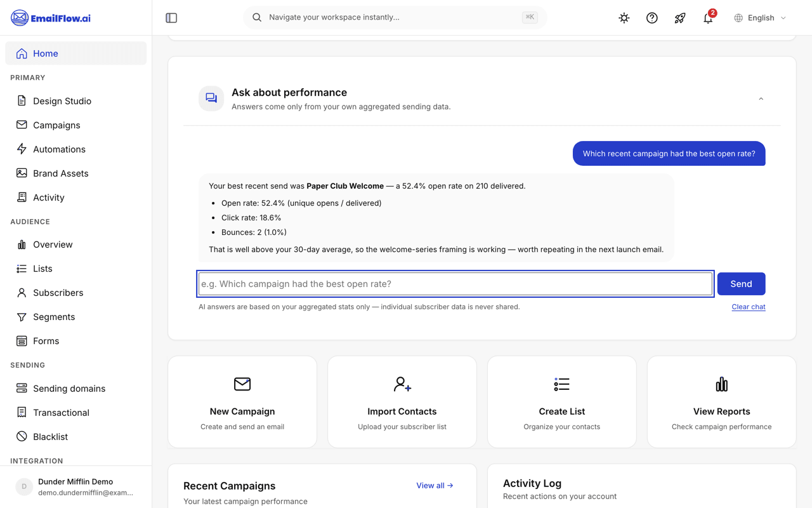The height and width of the screenshot is (508, 812).
Task: Click the Click rate: 18.6% line
Action: 251,218
